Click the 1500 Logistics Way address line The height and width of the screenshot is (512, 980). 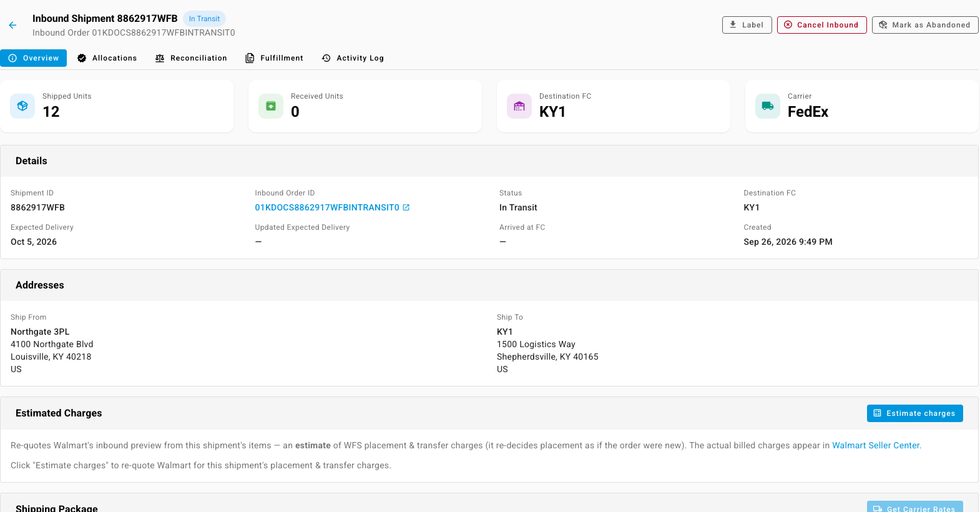click(536, 344)
